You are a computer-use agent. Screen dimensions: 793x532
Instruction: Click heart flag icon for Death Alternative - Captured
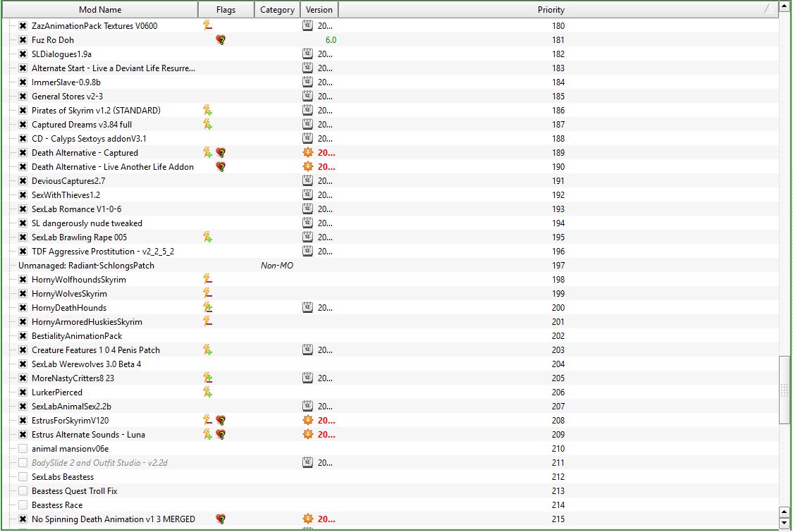(x=221, y=153)
